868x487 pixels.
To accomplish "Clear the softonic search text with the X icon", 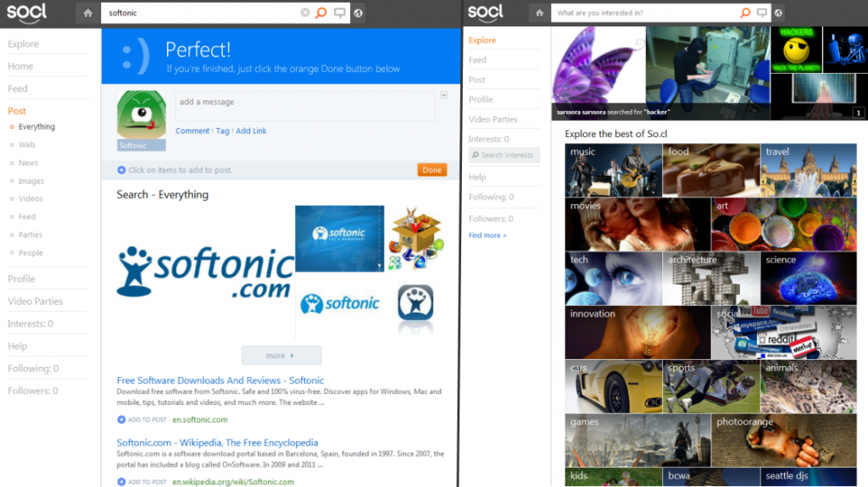I will click(305, 13).
